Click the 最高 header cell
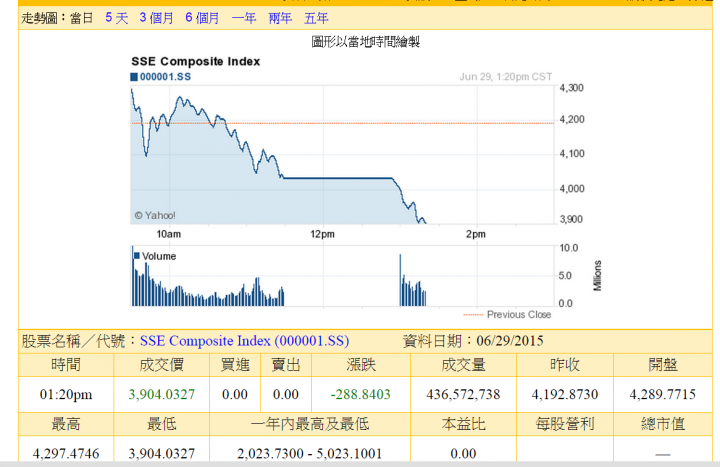The width and height of the screenshot is (720, 467). coord(66,424)
